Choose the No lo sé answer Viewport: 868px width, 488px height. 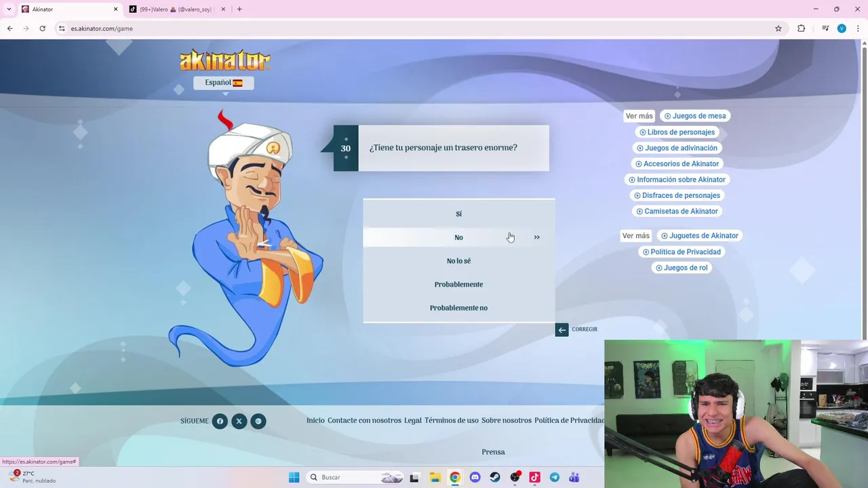[458, 261]
